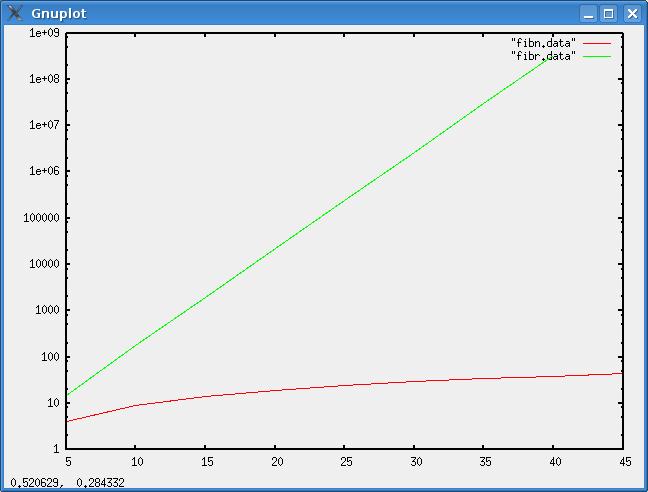
Task: Minimize the Gnuplot window
Action: pos(588,13)
